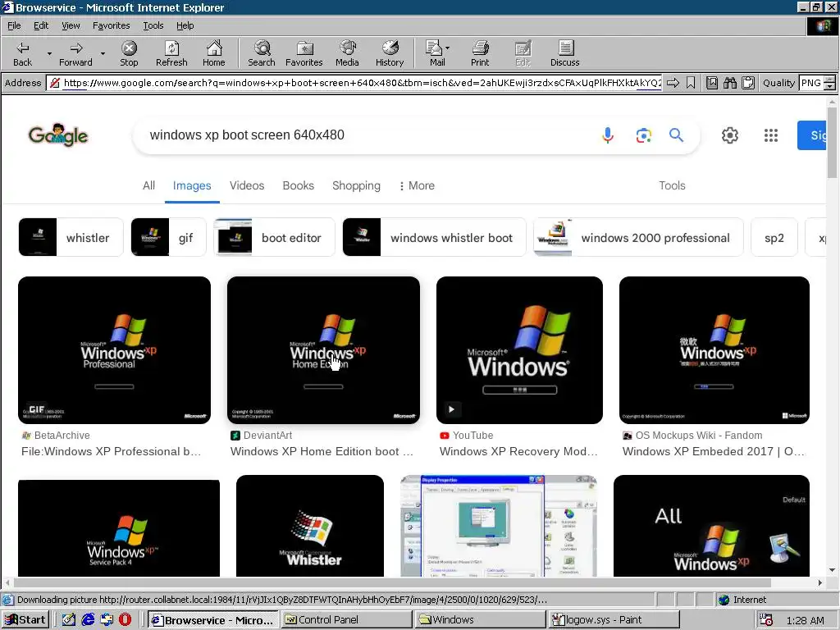Click the Start button on the taskbar
This screenshot has width=840, height=630.
(x=25, y=620)
